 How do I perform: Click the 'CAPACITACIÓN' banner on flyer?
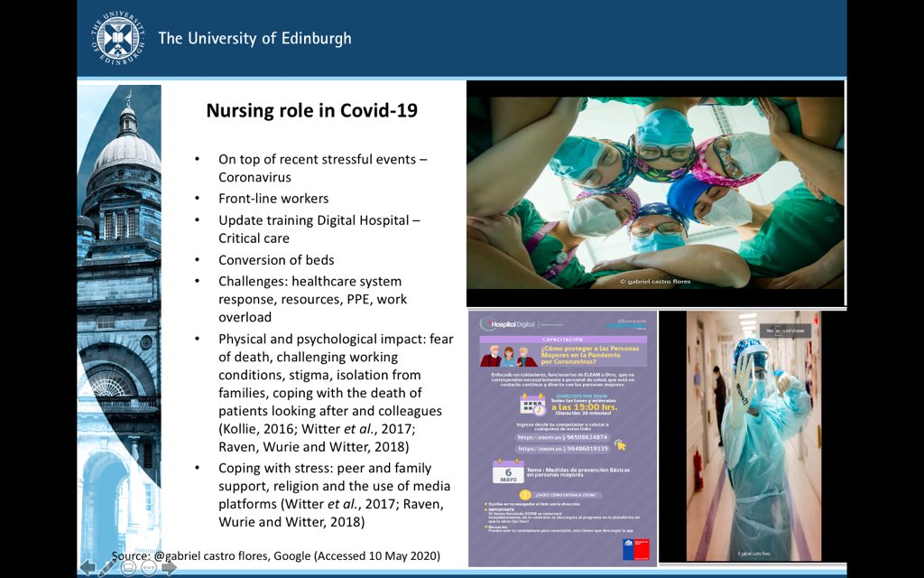(563, 340)
